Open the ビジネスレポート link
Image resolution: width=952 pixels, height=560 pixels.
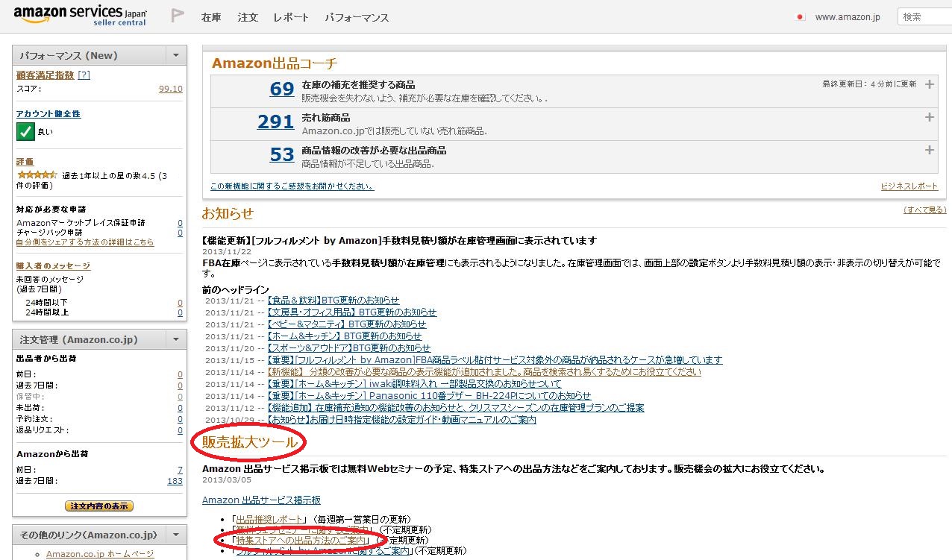point(909,186)
